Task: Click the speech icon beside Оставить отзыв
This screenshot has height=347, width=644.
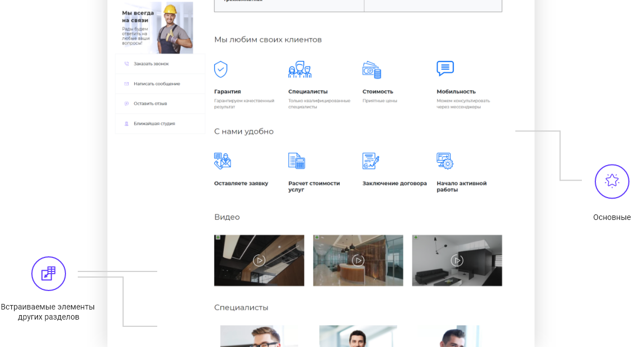Action: coord(126,104)
